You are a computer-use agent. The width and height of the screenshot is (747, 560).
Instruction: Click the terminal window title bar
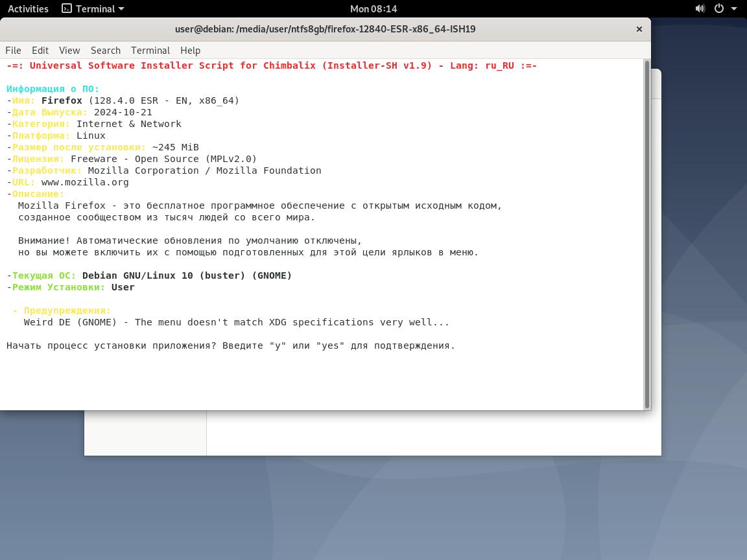point(326,29)
